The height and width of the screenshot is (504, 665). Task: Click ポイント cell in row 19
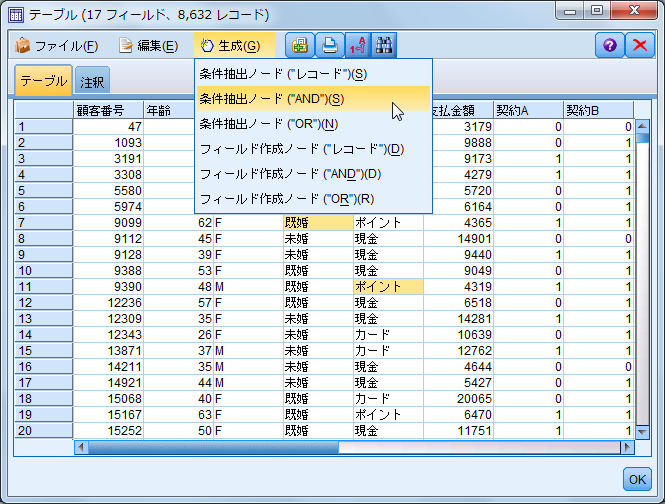[x=388, y=414]
